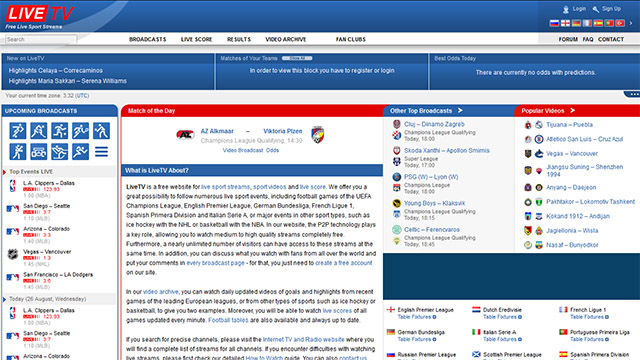The image size is (640, 360).
Task: Switch site language to Spanish flag
Action: 598,23
